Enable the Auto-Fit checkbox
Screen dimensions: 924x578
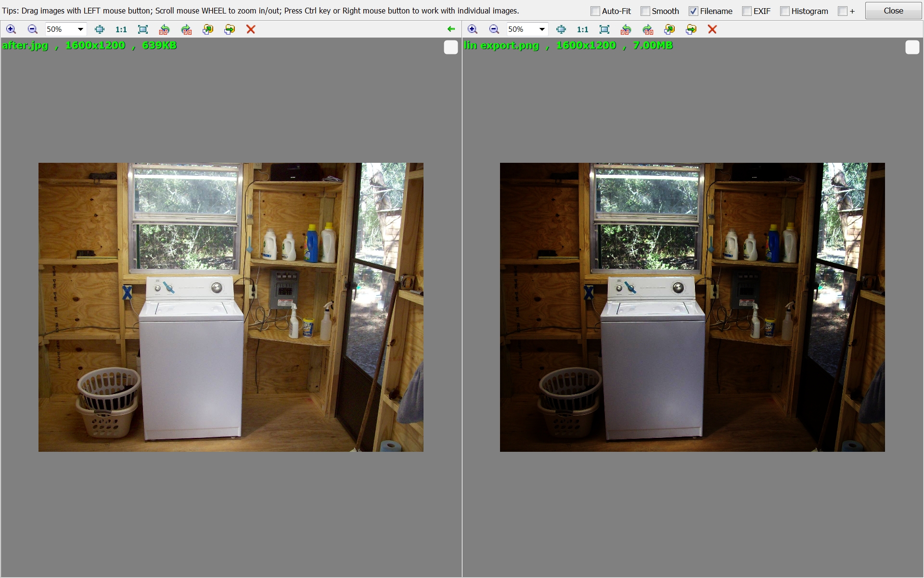click(595, 11)
